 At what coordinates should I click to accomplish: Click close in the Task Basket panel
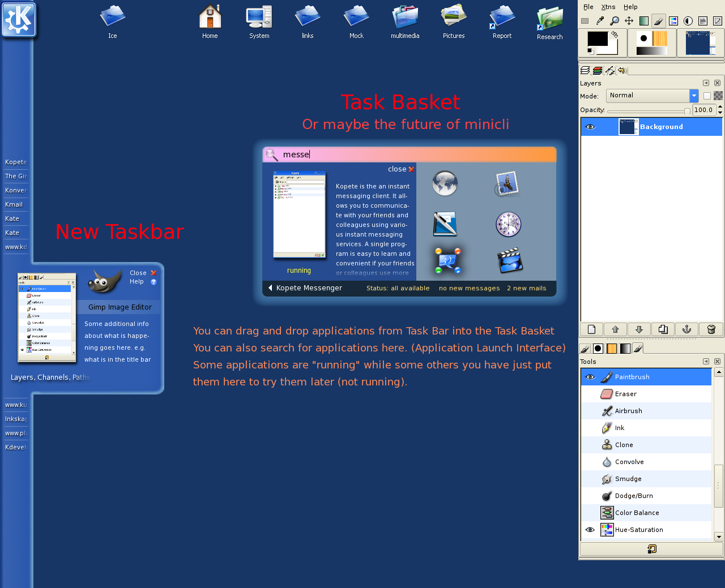tap(401, 169)
